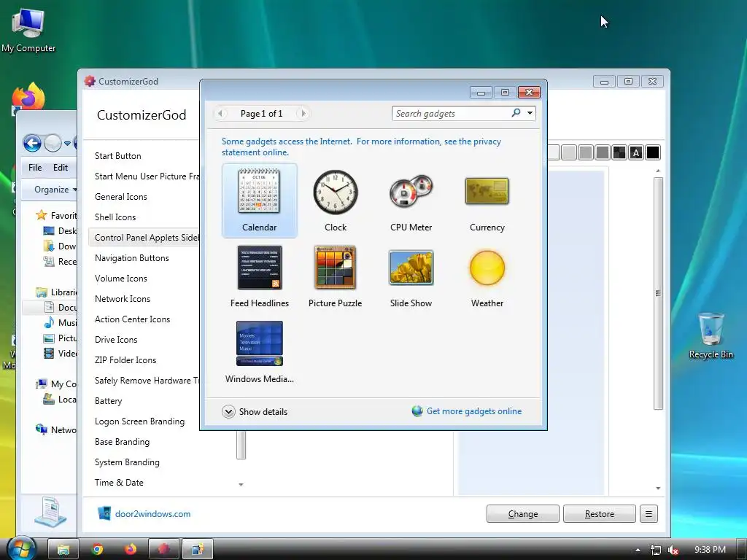
Task: Select Network Icons category
Action: tap(122, 299)
